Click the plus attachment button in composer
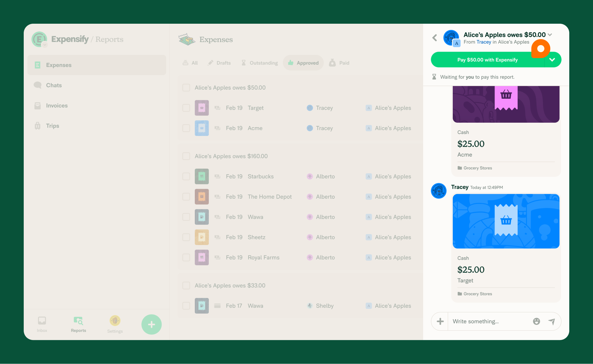The width and height of the screenshot is (593, 364). point(440,321)
